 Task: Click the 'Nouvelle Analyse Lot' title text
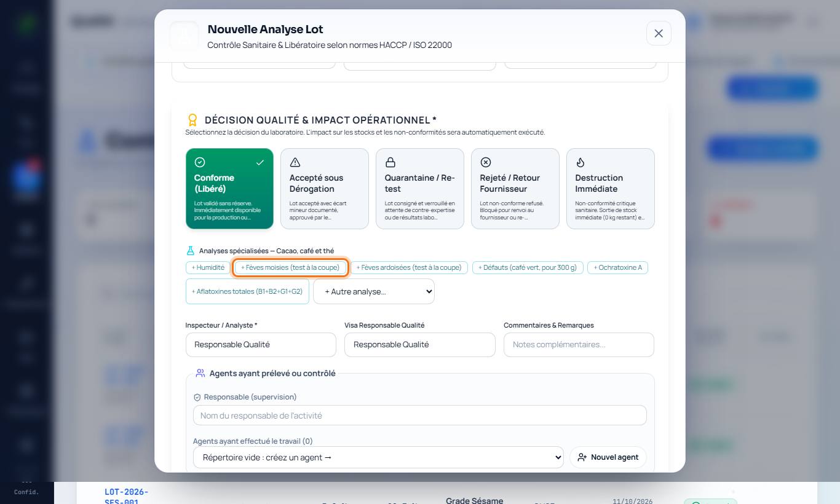tap(265, 30)
